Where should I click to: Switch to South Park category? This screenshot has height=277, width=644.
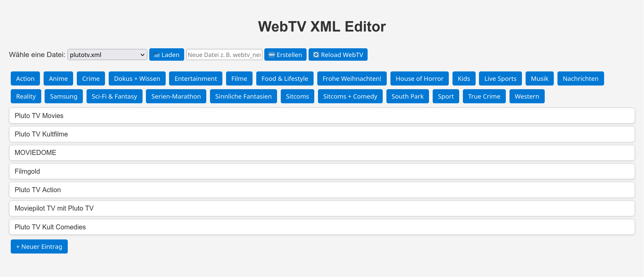[407, 96]
